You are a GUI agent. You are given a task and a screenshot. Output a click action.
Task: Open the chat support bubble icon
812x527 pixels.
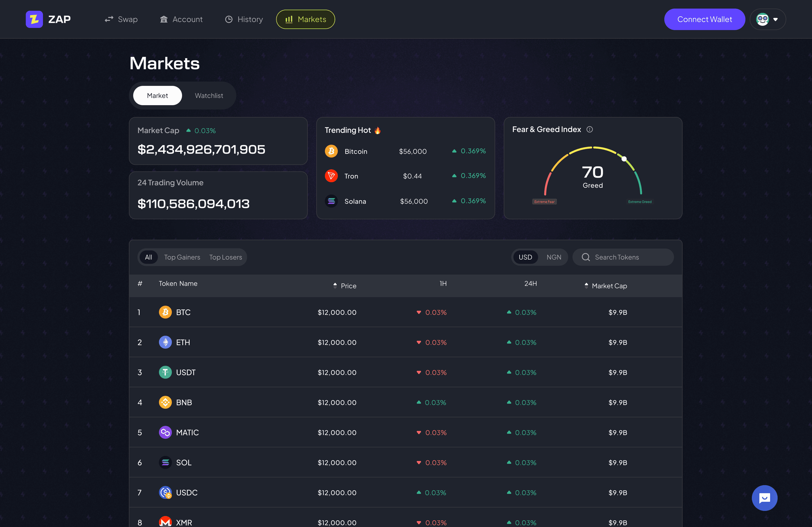pos(764,498)
